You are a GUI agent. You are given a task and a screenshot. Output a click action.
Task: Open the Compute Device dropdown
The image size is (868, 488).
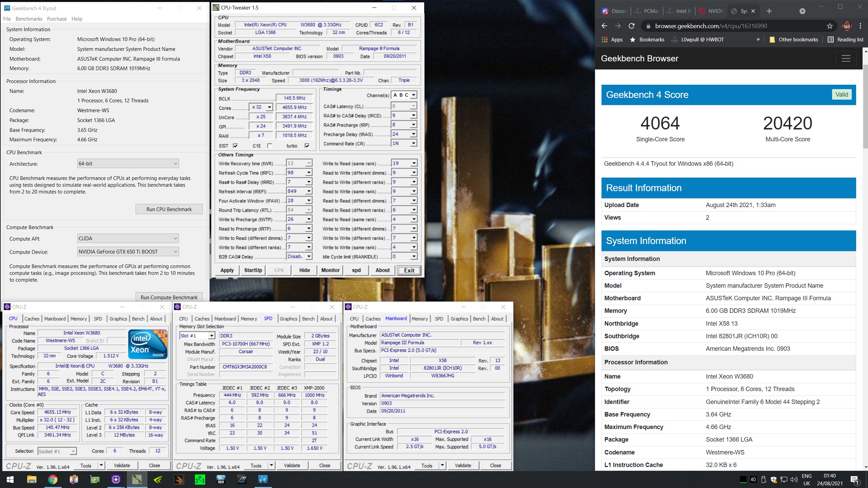pos(128,251)
